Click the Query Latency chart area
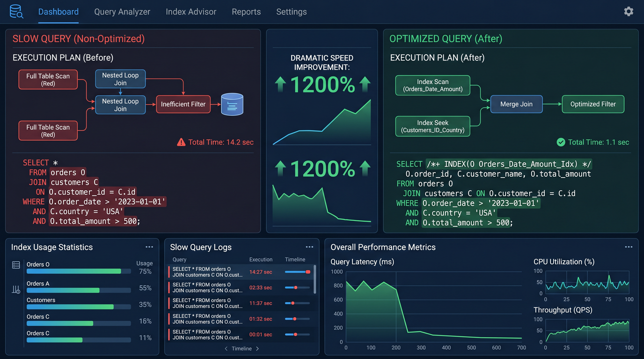 (434, 307)
